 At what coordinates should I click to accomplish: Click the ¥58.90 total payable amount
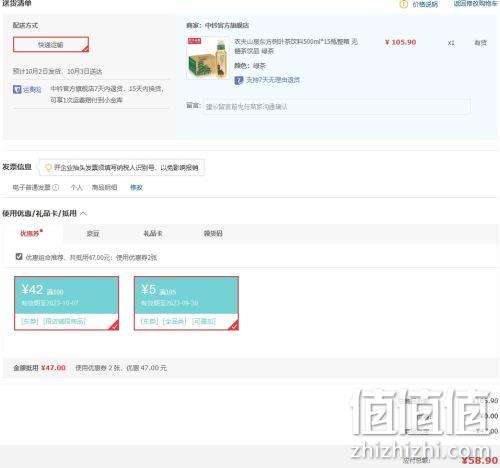coord(479,461)
